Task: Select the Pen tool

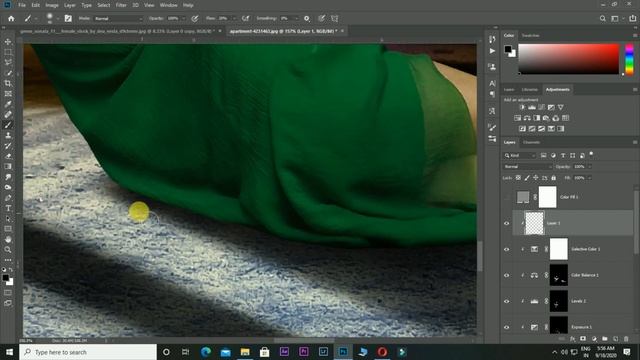Action: tap(8, 198)
